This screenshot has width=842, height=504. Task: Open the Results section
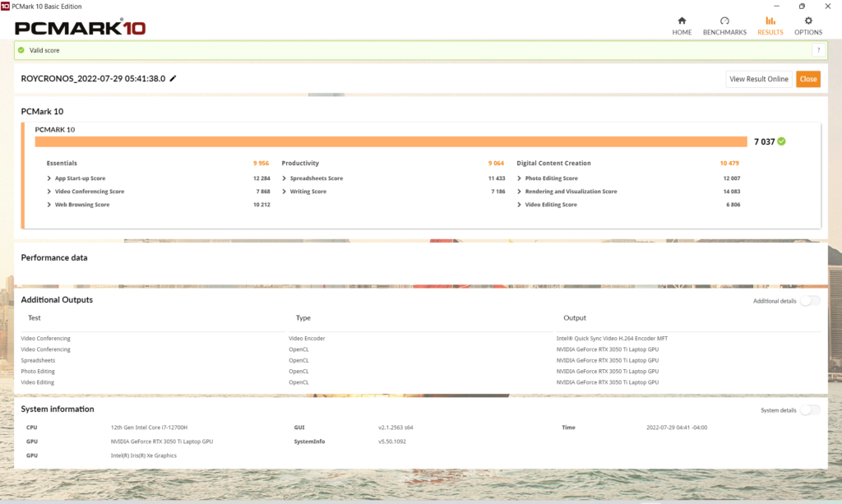(x=770, y=25)
